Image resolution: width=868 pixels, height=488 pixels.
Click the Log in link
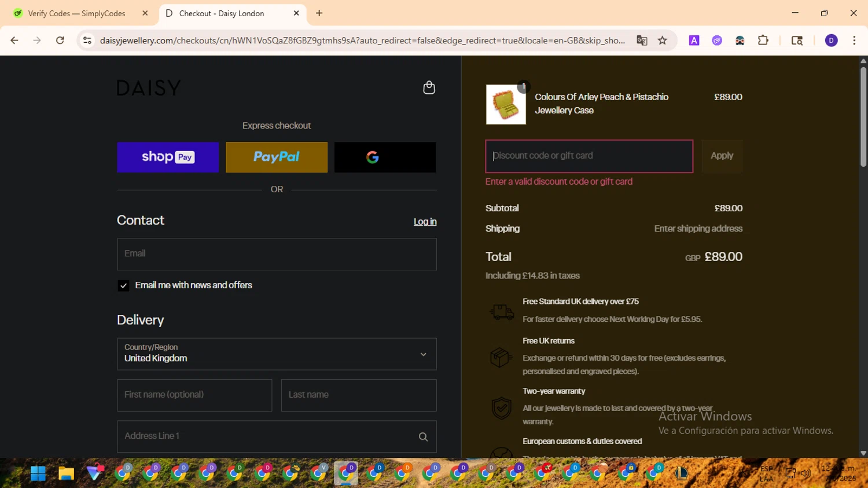(x=425, y=222)
